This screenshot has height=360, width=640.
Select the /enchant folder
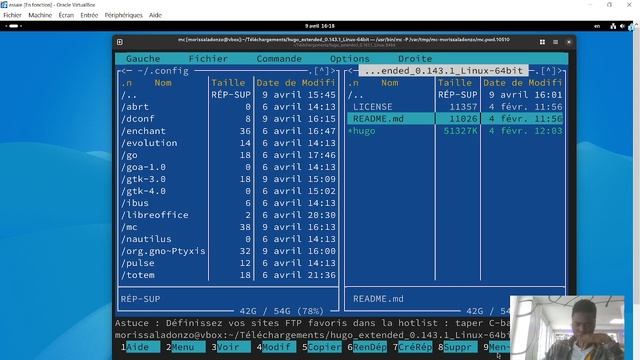(228, 131)
